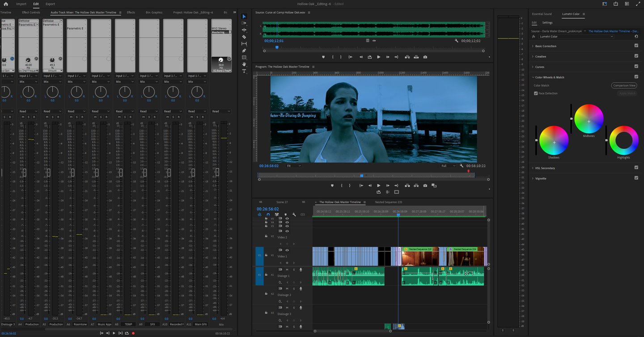Select the Razor tool in the toolbar
The image size is (644, 337).
point(244,37)
